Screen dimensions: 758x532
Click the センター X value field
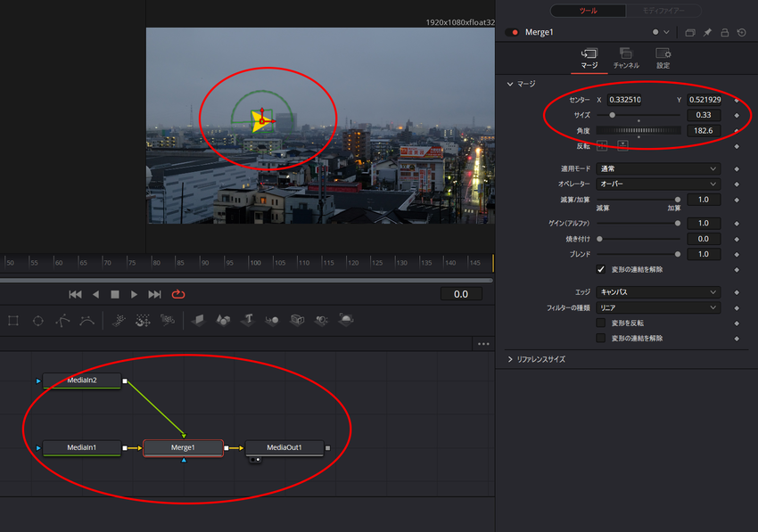(624, 100)
